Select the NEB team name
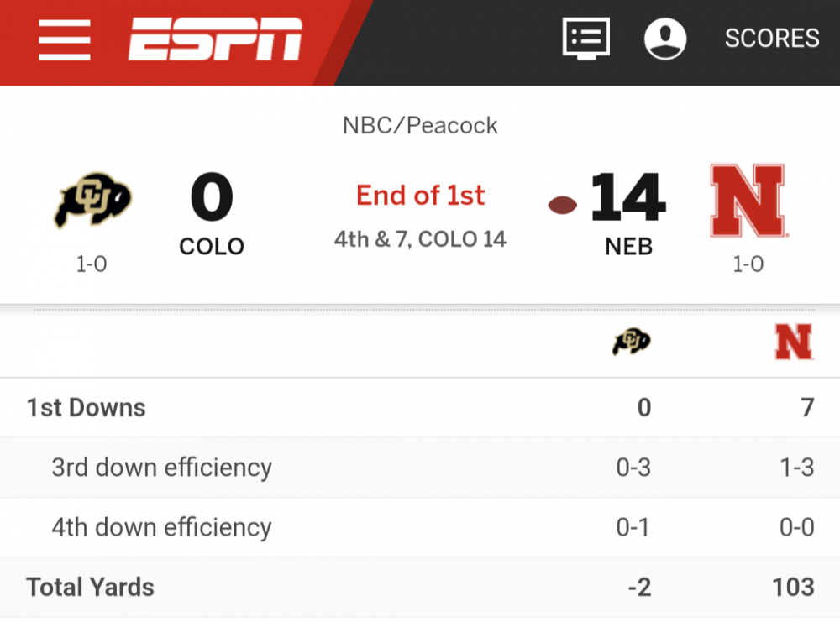 [628, 247]
